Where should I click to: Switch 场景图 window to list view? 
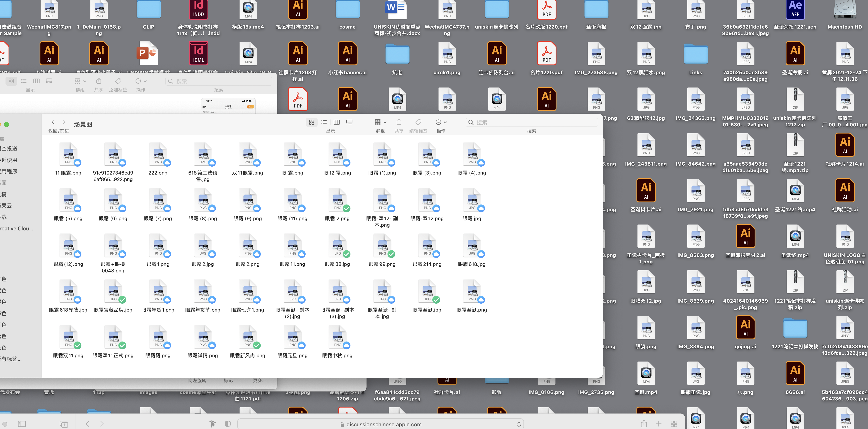[x=324, y=122]
